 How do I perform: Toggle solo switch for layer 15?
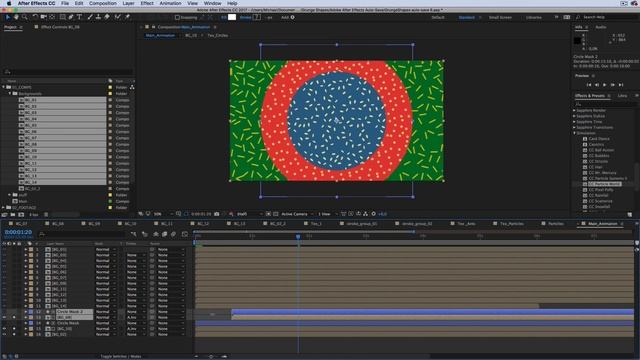tap(14, 329)
